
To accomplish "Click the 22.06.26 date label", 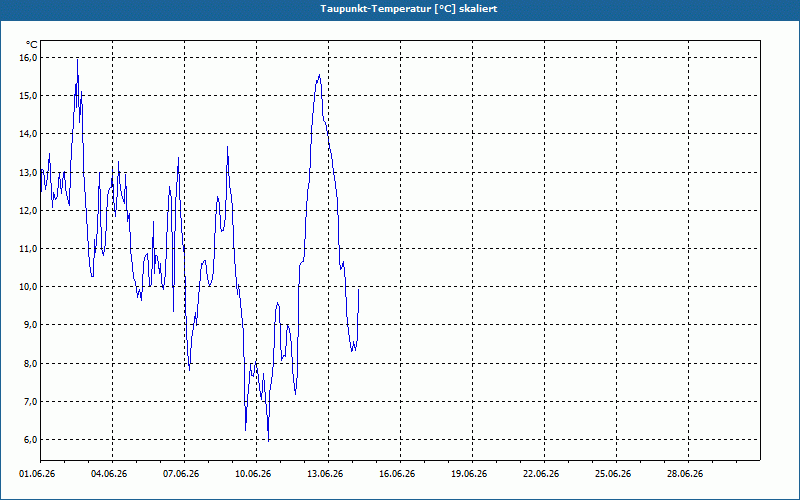I will click(541, 474).
